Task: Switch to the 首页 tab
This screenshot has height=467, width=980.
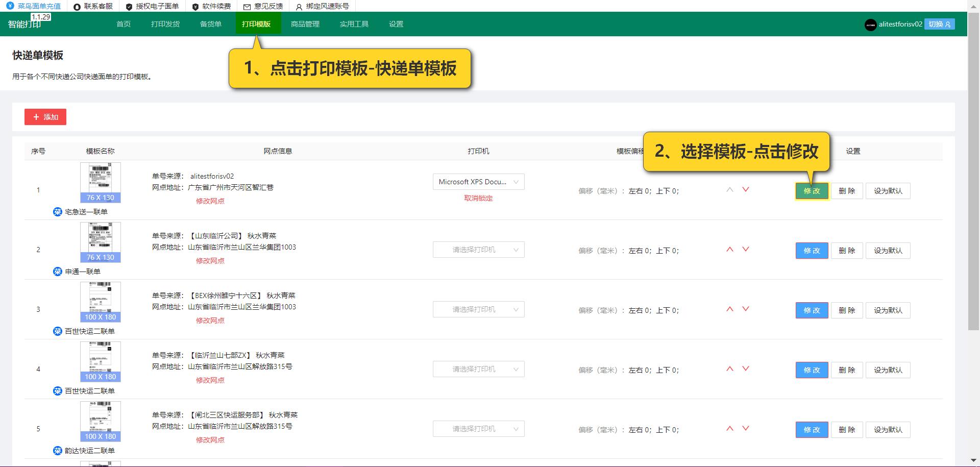Action: pos(122,23)
